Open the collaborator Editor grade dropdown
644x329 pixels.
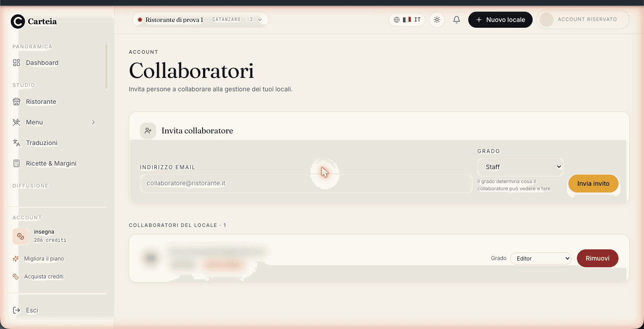point(541,258)
